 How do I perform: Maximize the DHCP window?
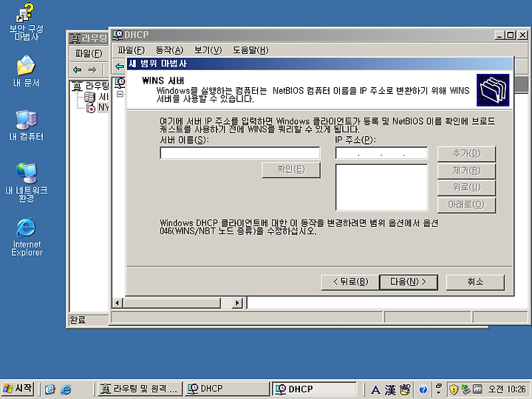[510, 35]
